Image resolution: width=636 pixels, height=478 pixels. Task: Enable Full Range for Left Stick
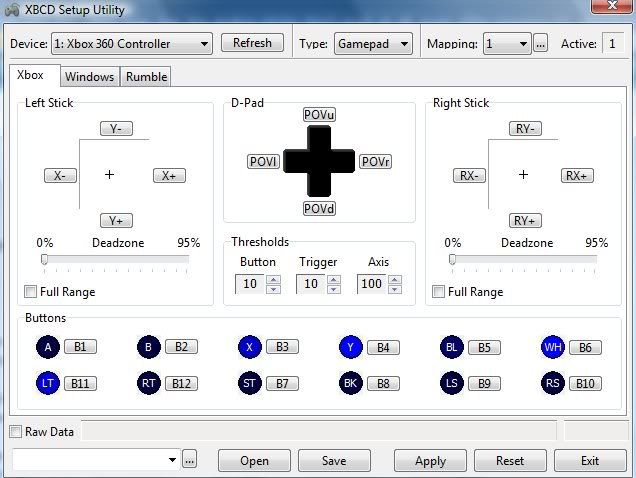(30, 292)
